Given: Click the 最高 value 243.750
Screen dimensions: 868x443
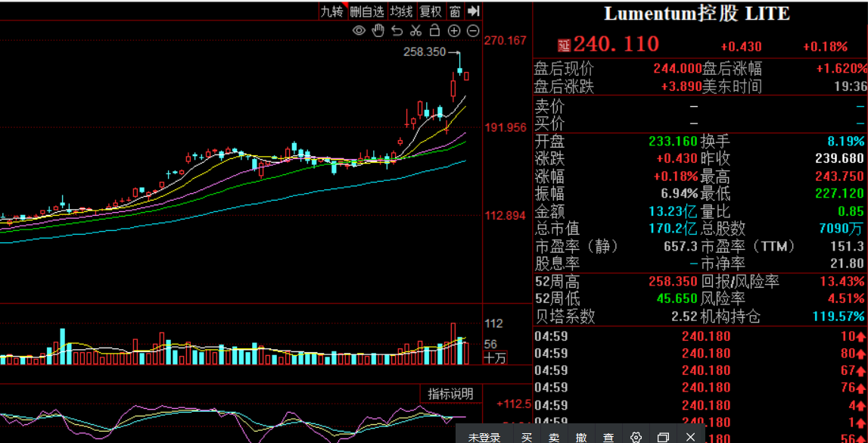Looking at the screenshot, I should 839,176.
